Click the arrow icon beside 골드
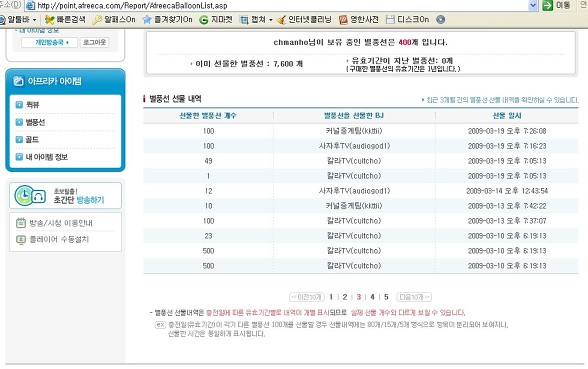The width and height of the screenshot is (588, 369). (x=19, y=140)
